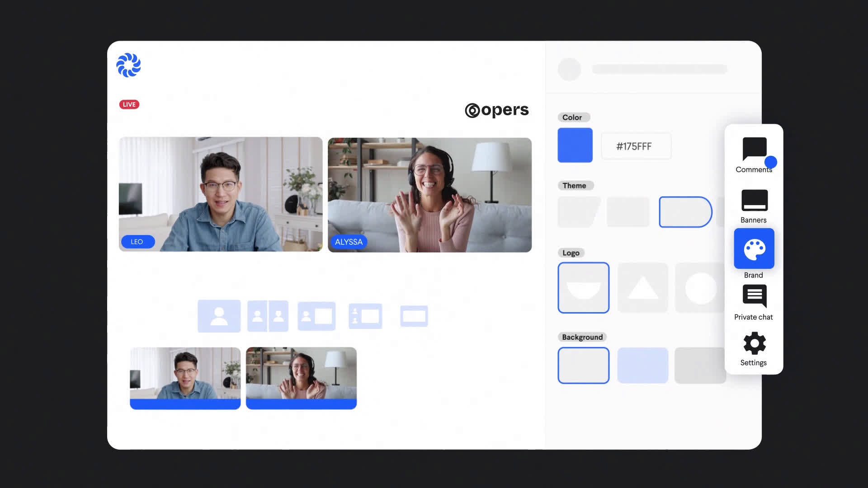
Task: Open Settings gear icon
Action: coord(754,343)
